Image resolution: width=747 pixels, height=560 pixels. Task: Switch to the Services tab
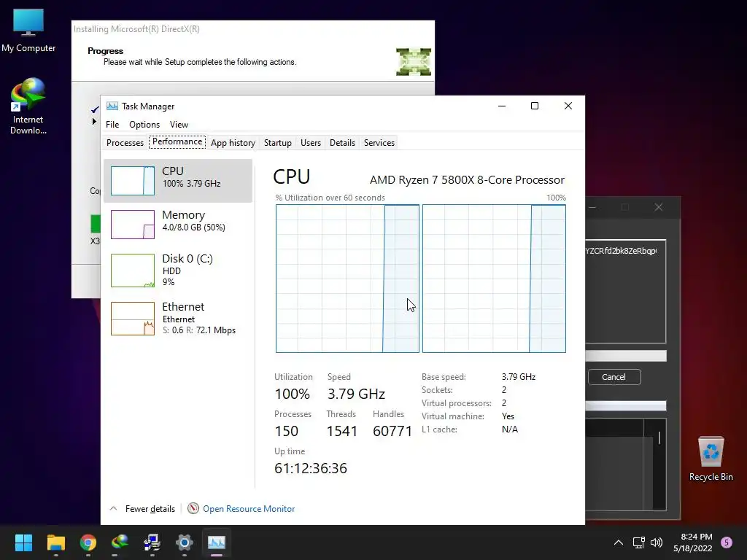click(x=379, y=142)
